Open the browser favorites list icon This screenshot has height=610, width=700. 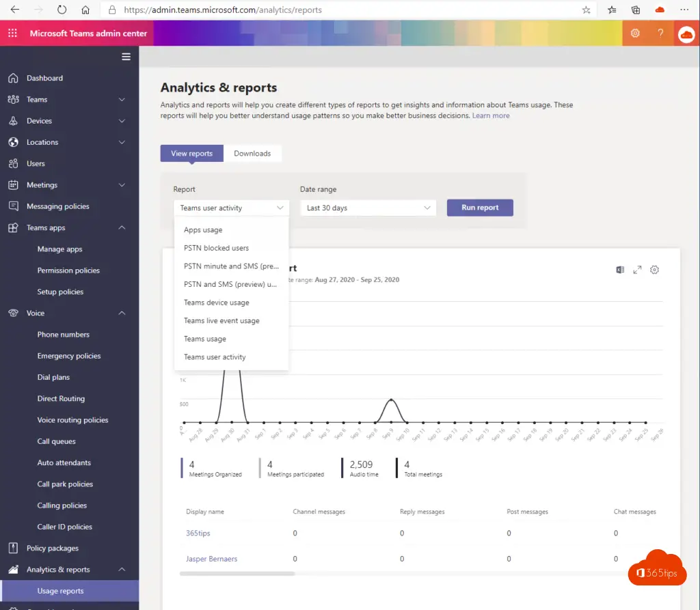(612, 10)
